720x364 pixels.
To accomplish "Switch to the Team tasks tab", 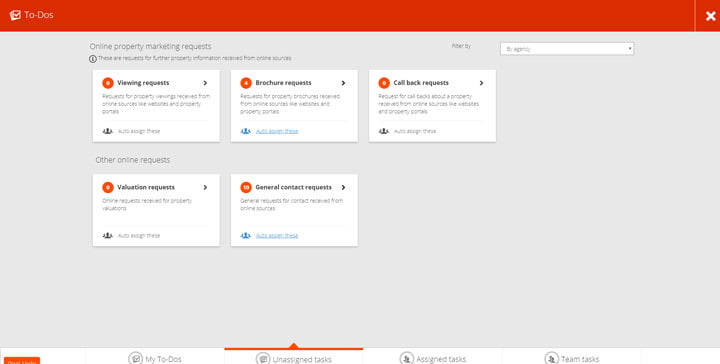I will click(572, 358).
